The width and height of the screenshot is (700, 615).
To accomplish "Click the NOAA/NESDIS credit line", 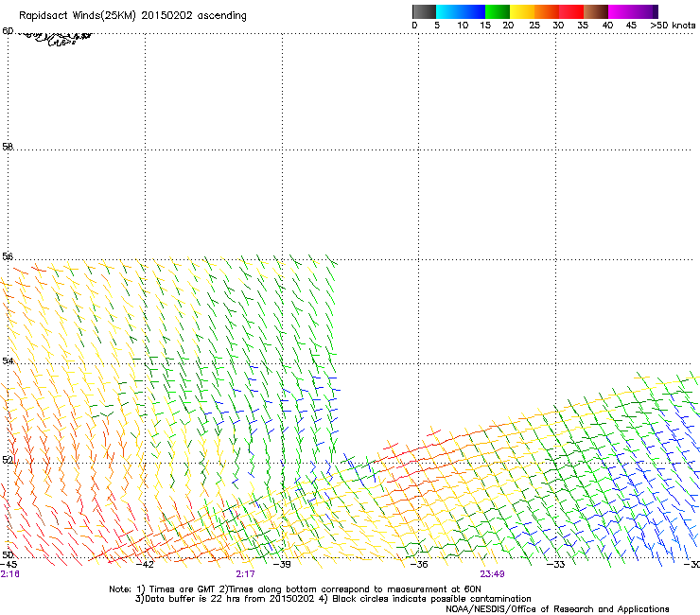I will click(557, 609).
